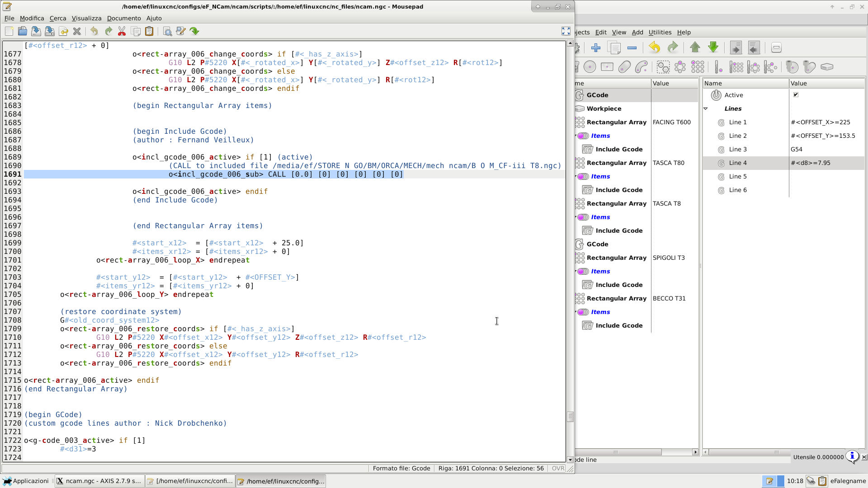Add a rectangle pocket feature in NCam
868x488 pixels.
607,67
